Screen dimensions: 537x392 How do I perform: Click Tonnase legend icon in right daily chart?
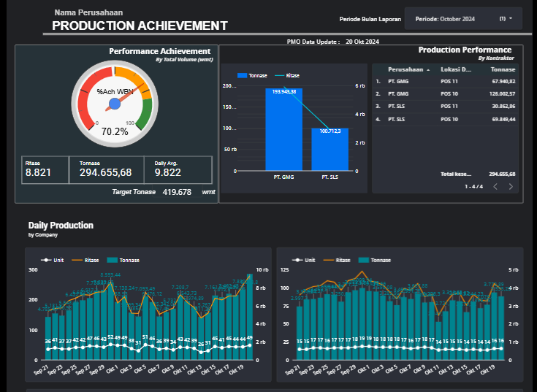362,260
